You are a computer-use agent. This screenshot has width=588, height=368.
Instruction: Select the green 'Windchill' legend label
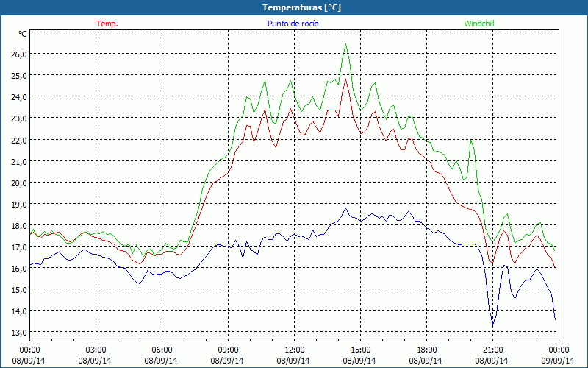[479, 24]
